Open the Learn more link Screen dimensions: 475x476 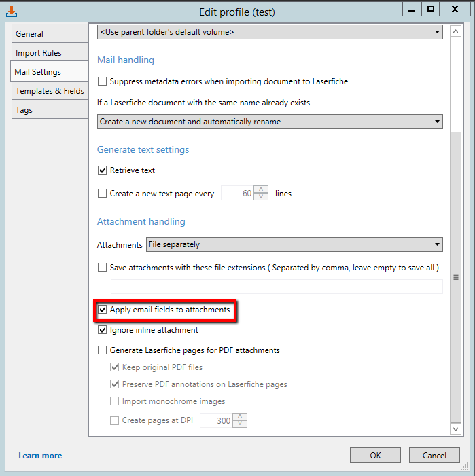pos(40,456)
